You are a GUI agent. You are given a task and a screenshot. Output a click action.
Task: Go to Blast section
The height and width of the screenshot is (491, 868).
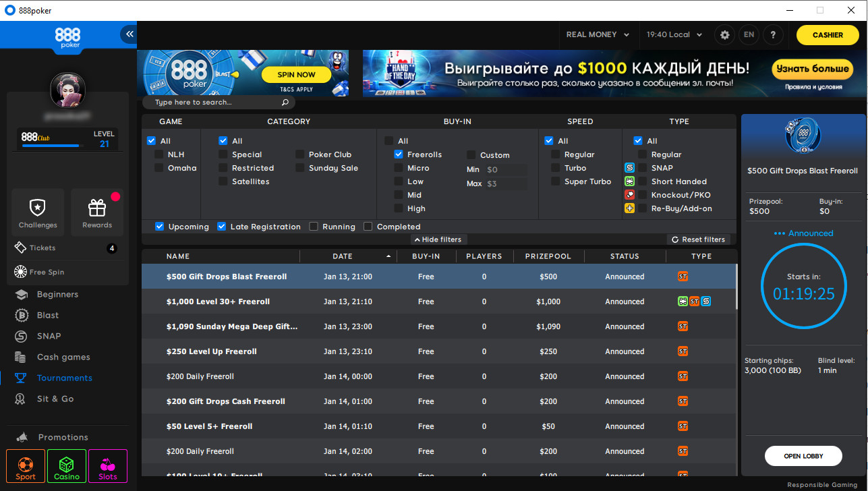coord(48,316)
